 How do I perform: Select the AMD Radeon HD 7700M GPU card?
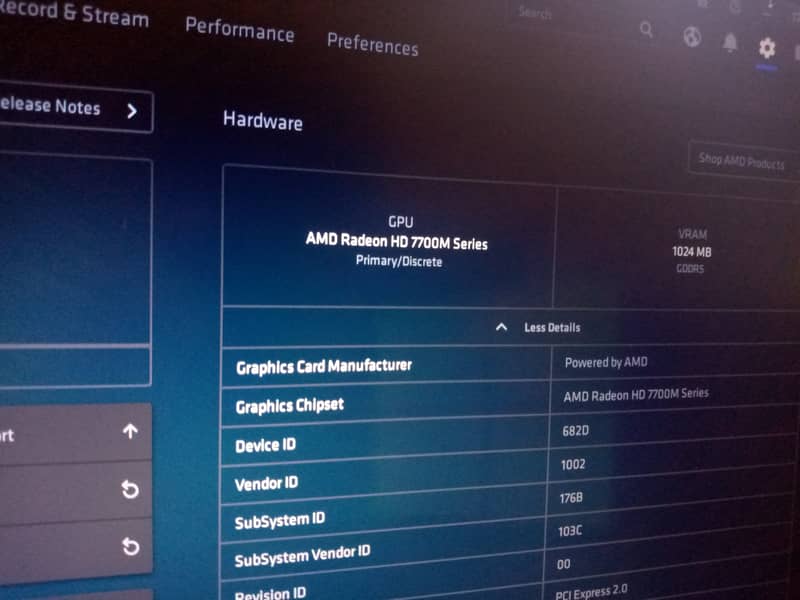[396, 242]
